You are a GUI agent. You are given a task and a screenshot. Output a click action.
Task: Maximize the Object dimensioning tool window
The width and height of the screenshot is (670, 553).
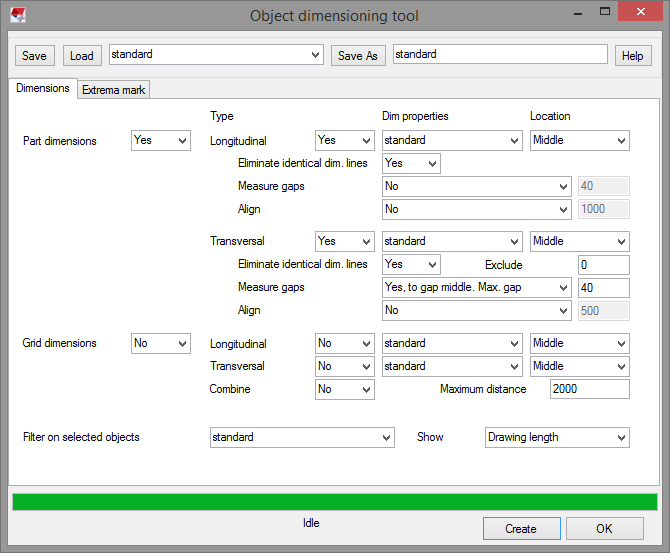point(605,12)
